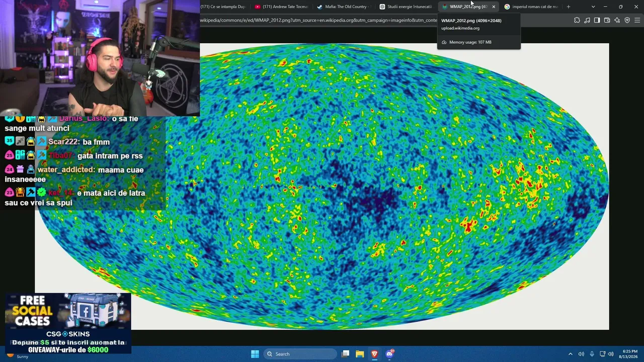Screen dimensions: 644x362
Task: Click the taskbar Search box
Action: 300,354
